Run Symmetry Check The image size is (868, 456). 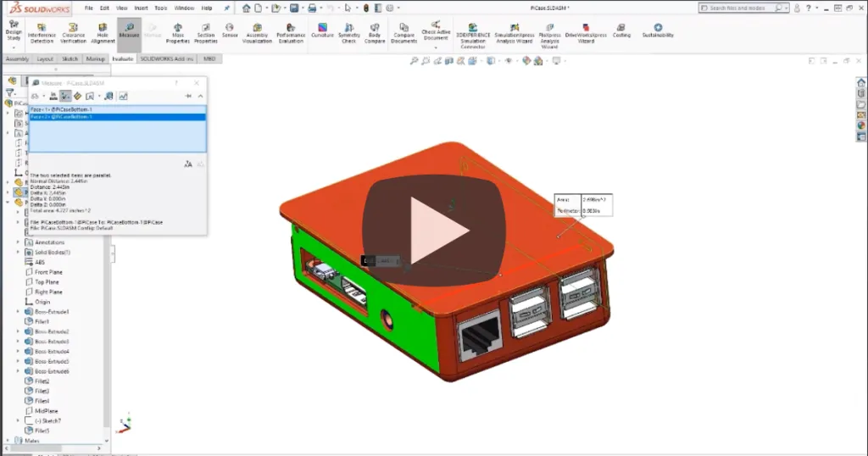pyautogui.click(x=348, y=33)
